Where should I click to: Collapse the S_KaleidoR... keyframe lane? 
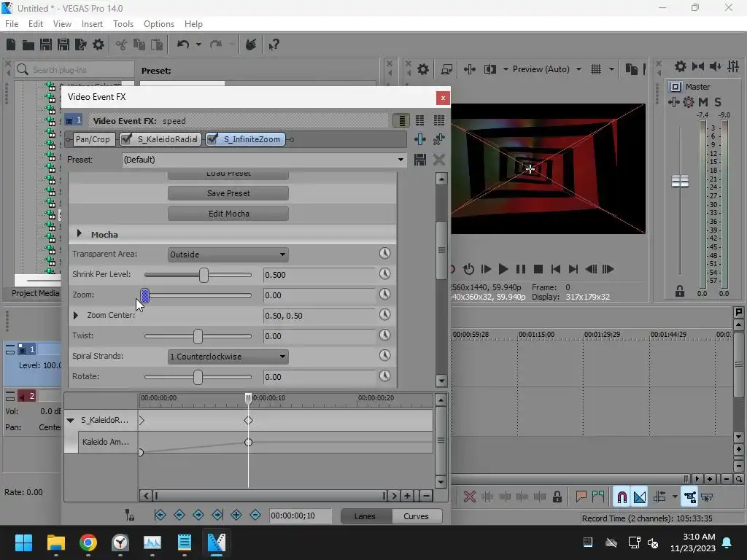click(71, 420)
